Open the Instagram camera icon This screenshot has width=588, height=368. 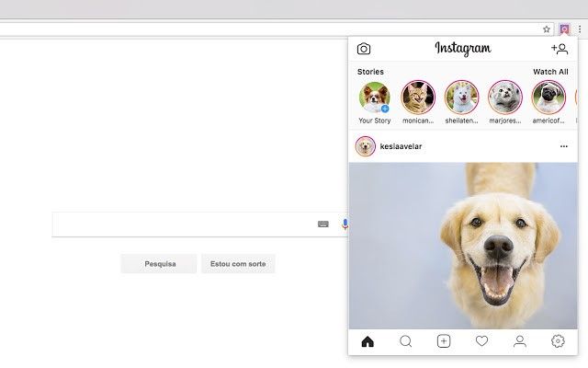(364, 49)
